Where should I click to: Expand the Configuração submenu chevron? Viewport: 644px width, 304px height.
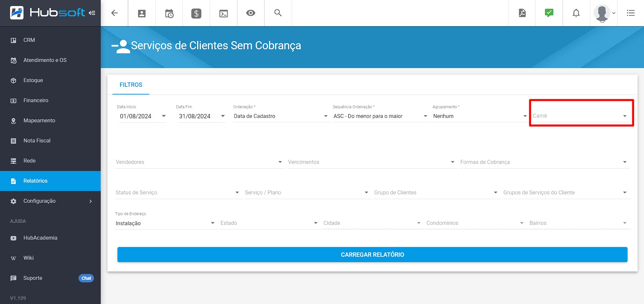(x=91, y=201)
